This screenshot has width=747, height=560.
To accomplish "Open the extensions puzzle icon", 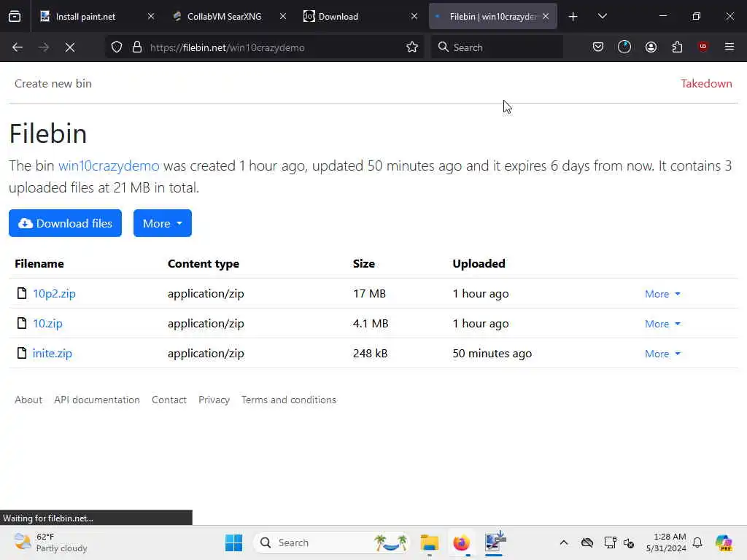I will click(x=677, y=47).
